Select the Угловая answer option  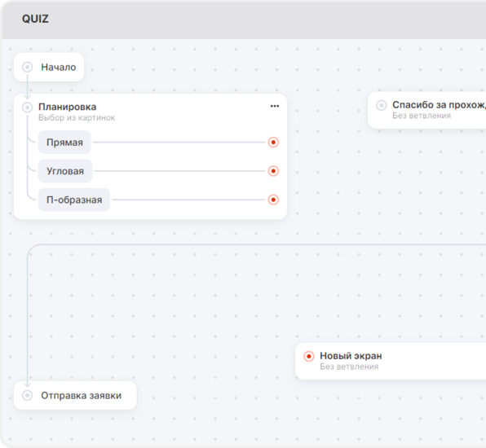65,171
